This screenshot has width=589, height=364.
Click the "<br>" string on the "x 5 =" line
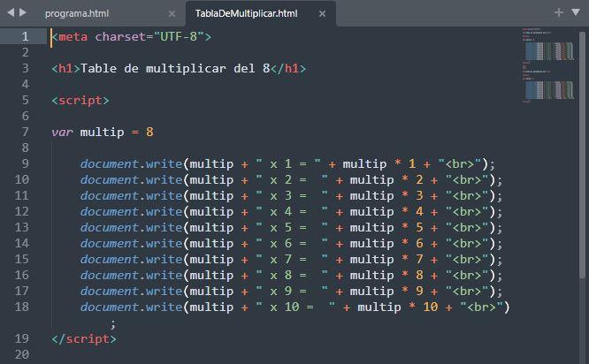coord(467,227)
